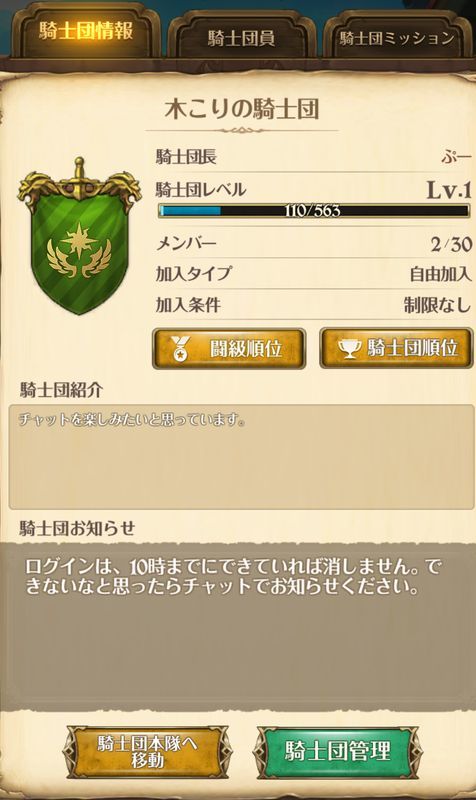Image resolution: width=476 pixels, height=800 pixels.
Task: Click the medal icon on 闘級順位
Action: tap(180, 348)
